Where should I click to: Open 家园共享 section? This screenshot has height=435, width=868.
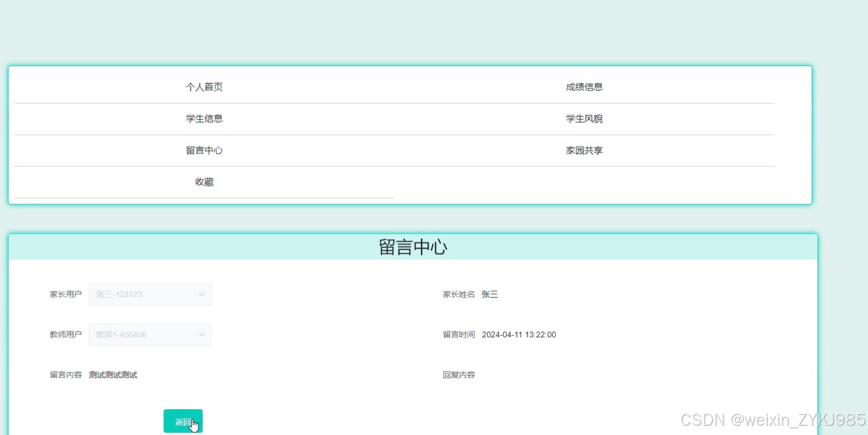tap(584, 151)
